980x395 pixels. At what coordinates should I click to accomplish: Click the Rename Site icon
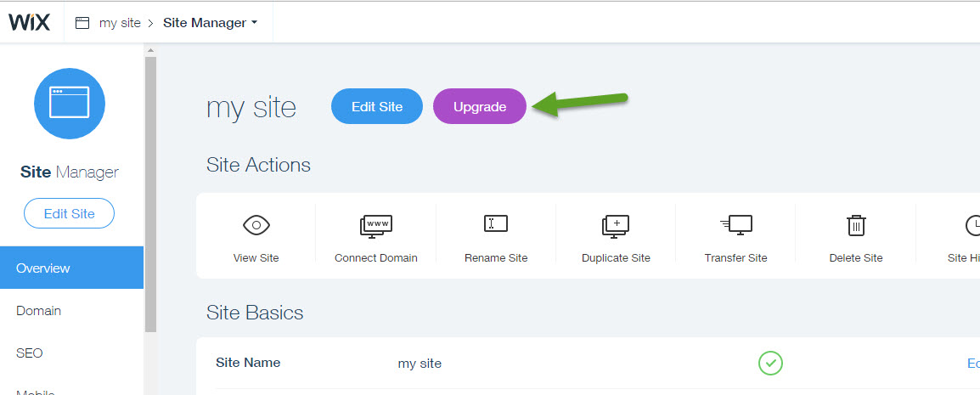click(496, 223)
